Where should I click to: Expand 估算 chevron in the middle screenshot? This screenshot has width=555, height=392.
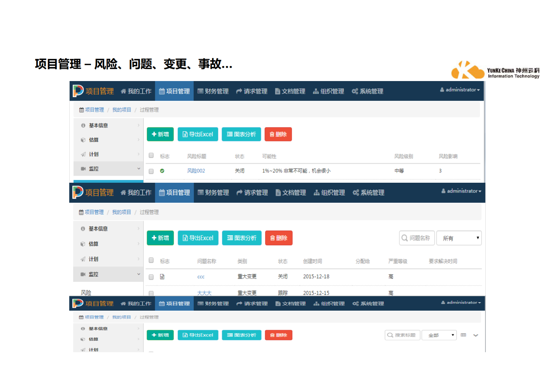tap(138, 244)
